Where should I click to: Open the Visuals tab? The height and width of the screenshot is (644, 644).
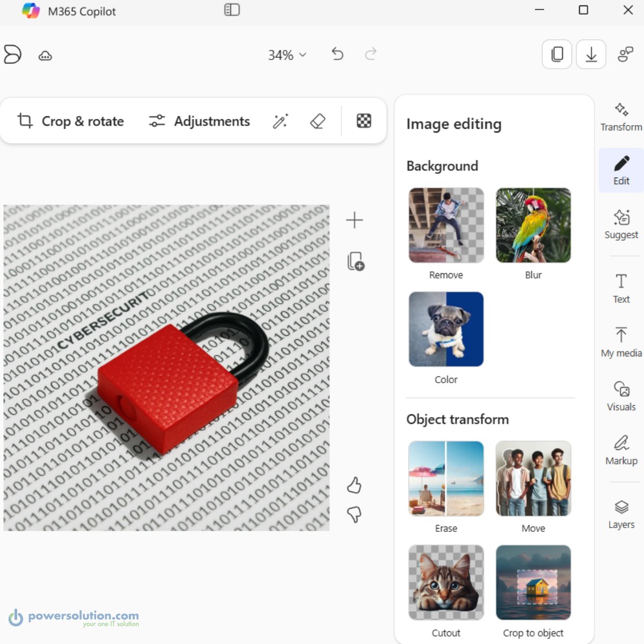pos(621,396)
